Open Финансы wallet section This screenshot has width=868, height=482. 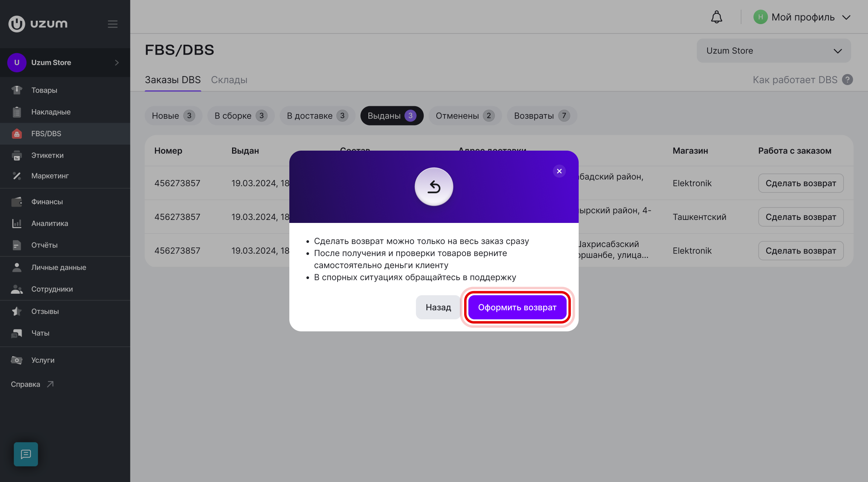click(x=65, y=202)
